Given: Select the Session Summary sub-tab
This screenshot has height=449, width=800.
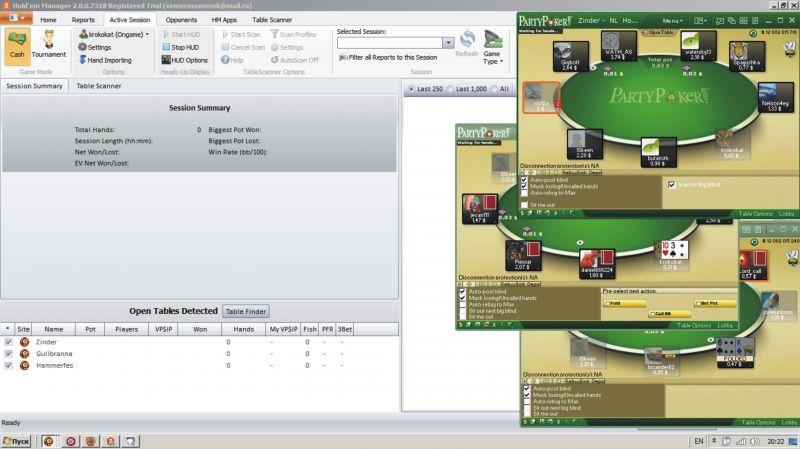Looking at the screenshot, I should [34, 86].
